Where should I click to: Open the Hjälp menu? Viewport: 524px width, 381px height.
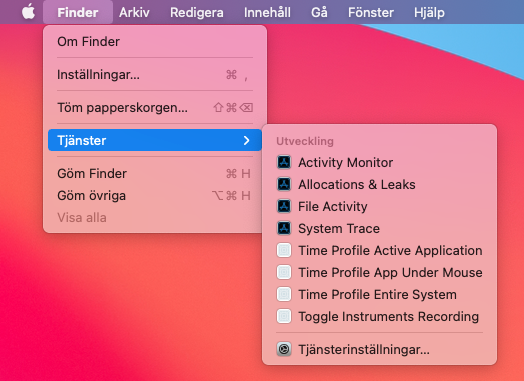(429, 12)
